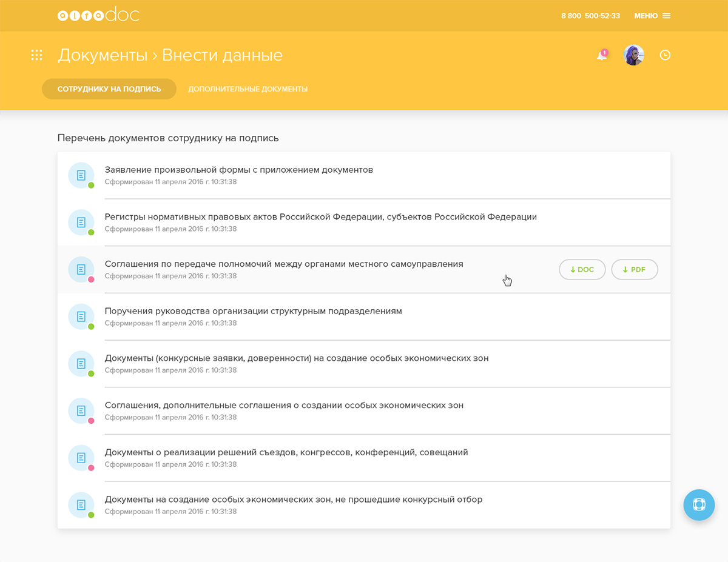Open Соглашения по передаче полномочий document

(x=284, y=264)
